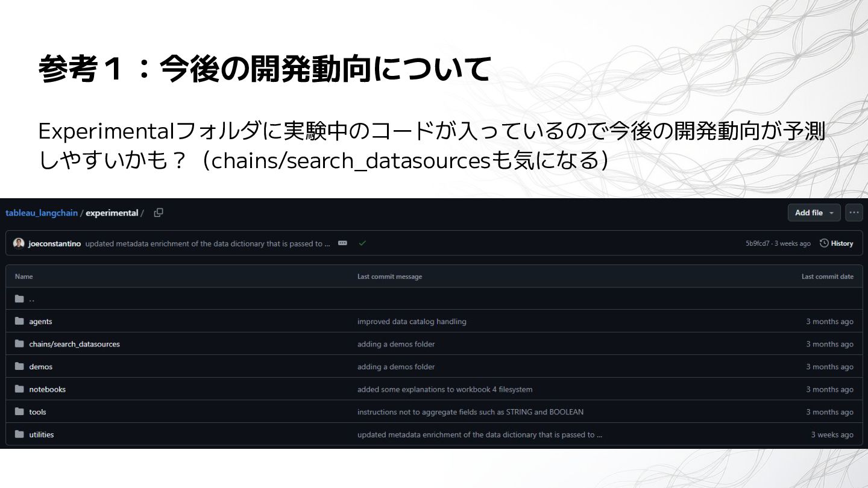Copy path icon next to experimental breadcrumb
This screenshot has width=868, height=488.
click(x=159, y=213)
